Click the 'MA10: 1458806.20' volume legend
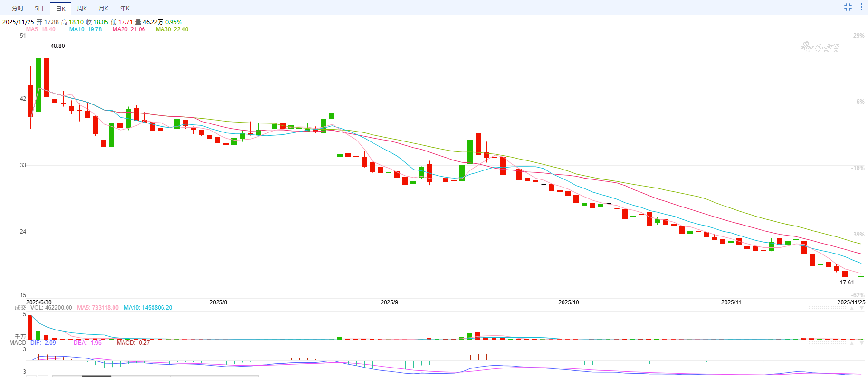This screenshot has height=377, width=868. (x=148, y=308)
